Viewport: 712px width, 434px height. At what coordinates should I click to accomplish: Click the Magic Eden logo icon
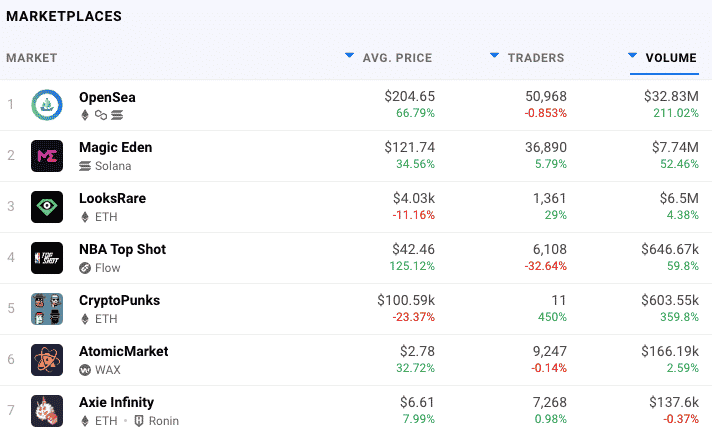(x=47, y=156)
